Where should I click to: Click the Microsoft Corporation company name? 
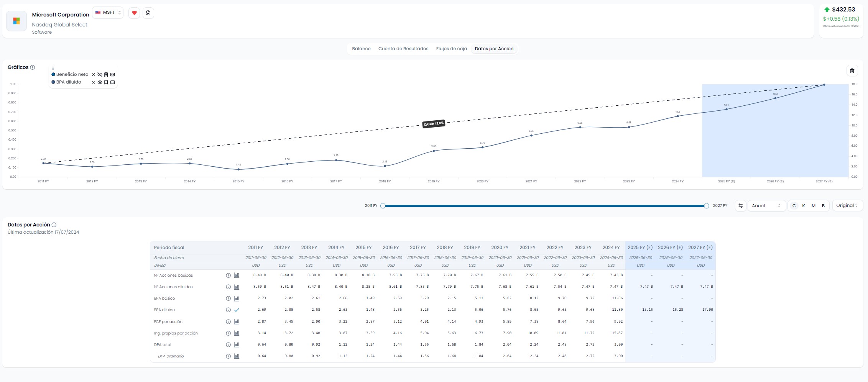[61, 15]
